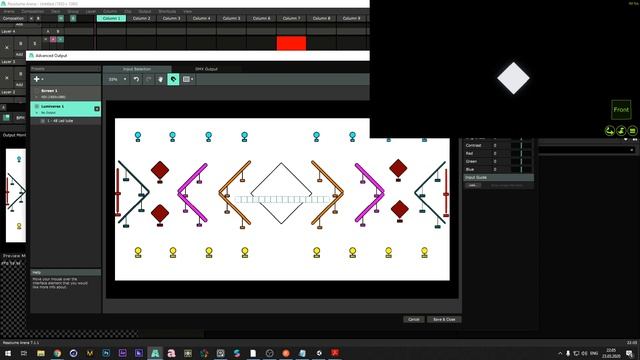
Task: Open Task View in the taskbar
Action: [x=24, y=353]
